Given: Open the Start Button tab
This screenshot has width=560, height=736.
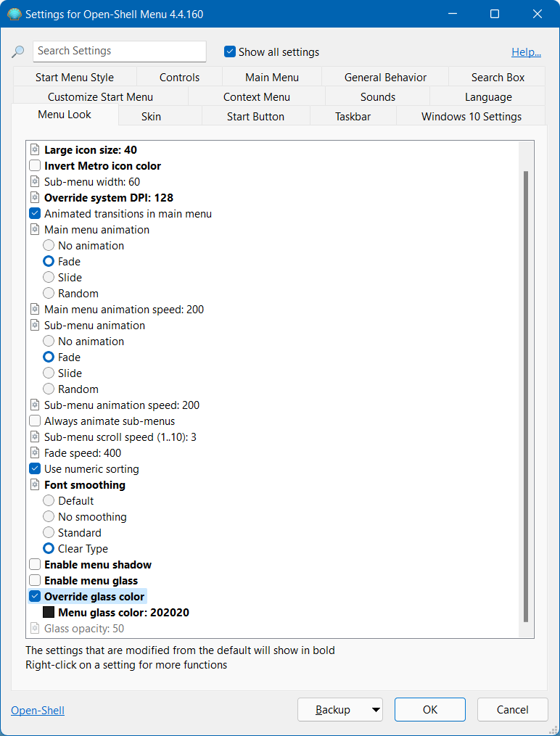Looking at the screenshot, I should point(256,117).
